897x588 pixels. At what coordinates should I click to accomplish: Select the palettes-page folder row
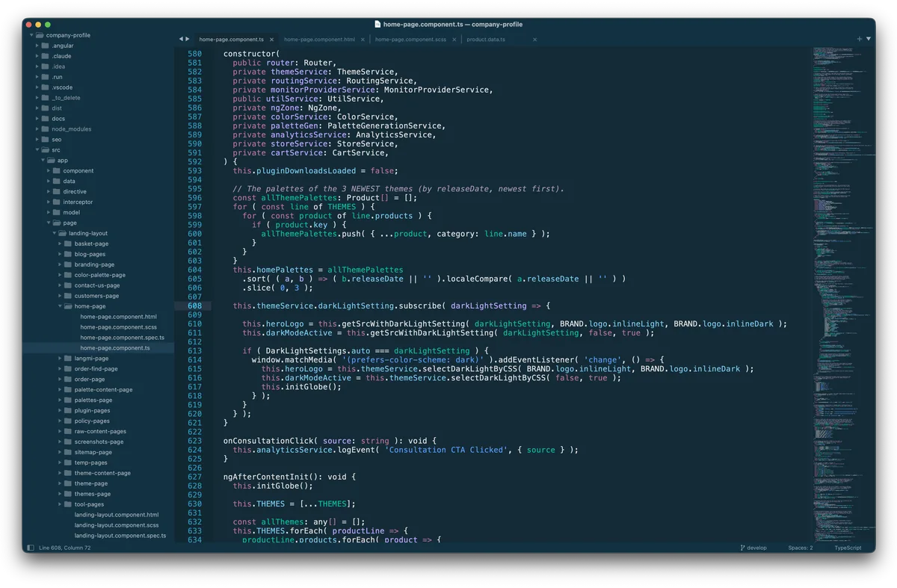tap(98, 400)
